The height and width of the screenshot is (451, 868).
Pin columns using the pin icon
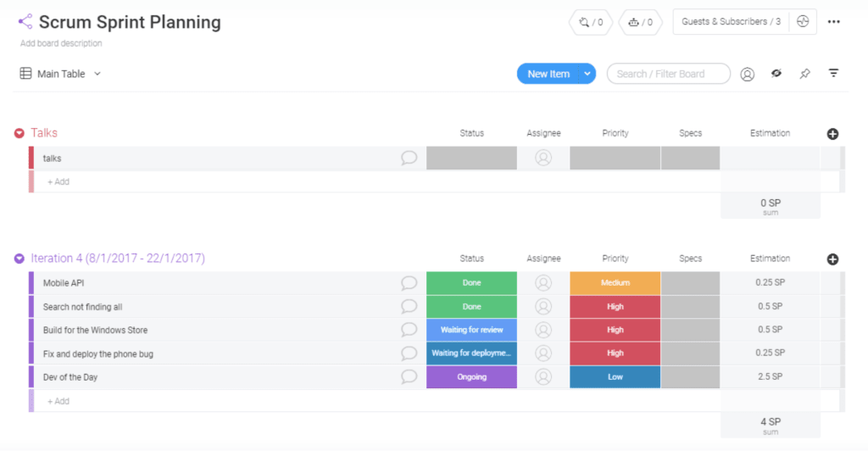pyautogui.click(x=805, y=73)
